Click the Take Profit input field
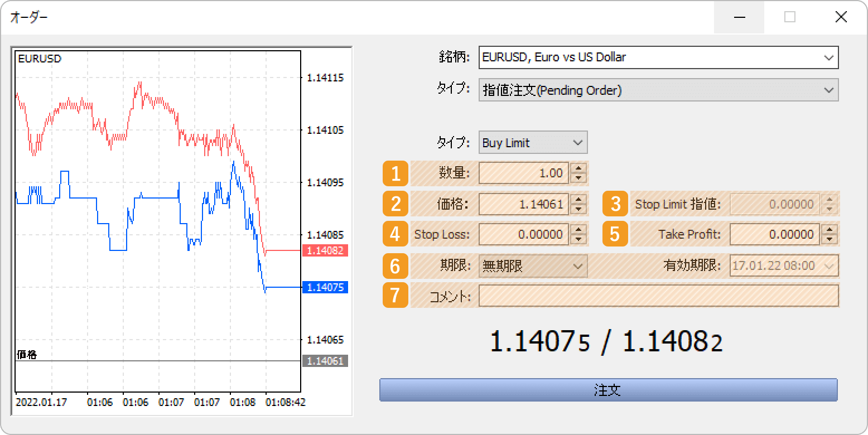 775,234
